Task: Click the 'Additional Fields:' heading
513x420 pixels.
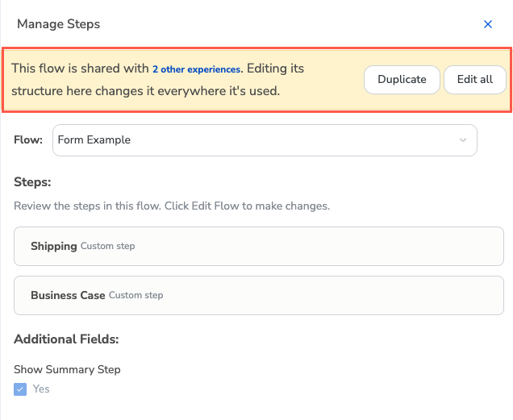Action: point(66,339)
